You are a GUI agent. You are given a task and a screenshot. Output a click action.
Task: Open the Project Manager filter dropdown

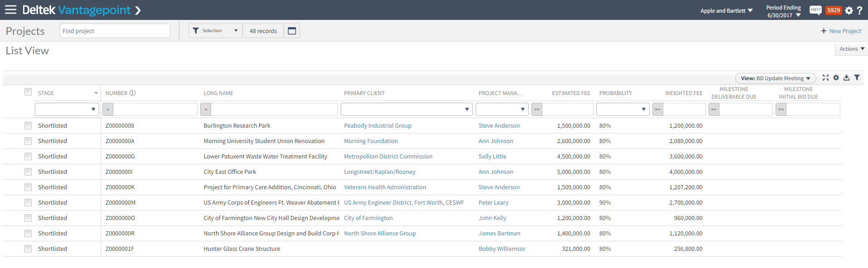502,109
